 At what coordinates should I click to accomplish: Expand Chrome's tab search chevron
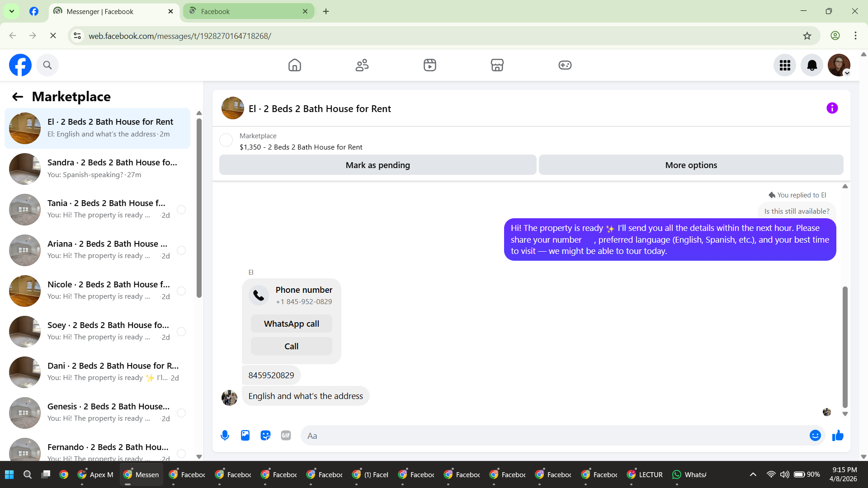pos(12,11)
